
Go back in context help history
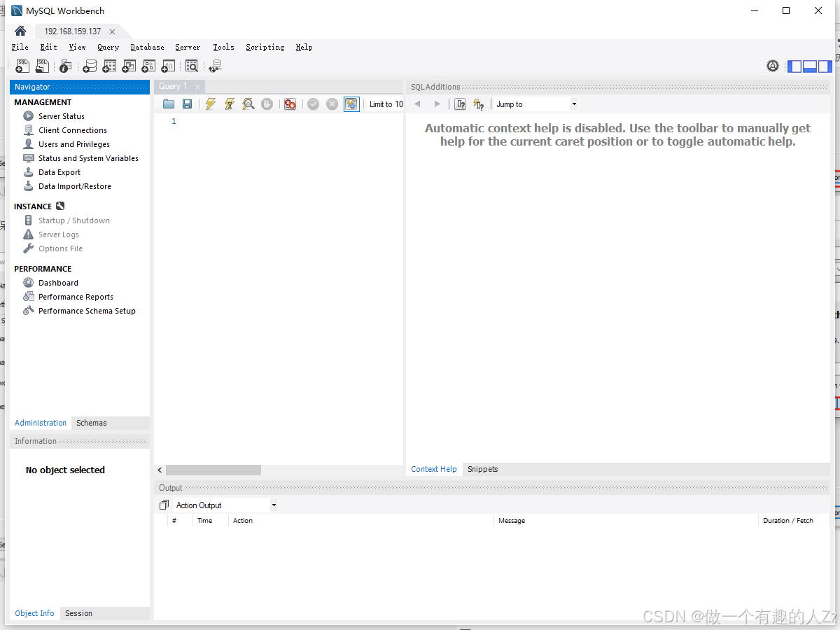pyautogui.click(x=417, y=104)
